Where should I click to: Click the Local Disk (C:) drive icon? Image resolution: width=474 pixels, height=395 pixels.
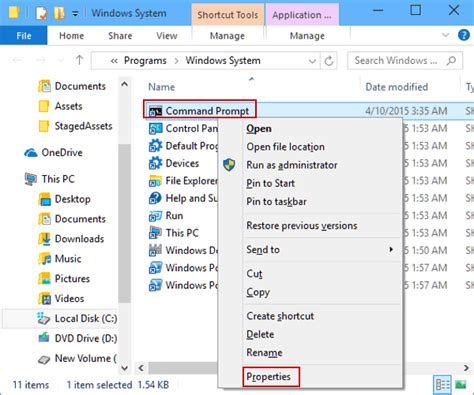[44, 319]
